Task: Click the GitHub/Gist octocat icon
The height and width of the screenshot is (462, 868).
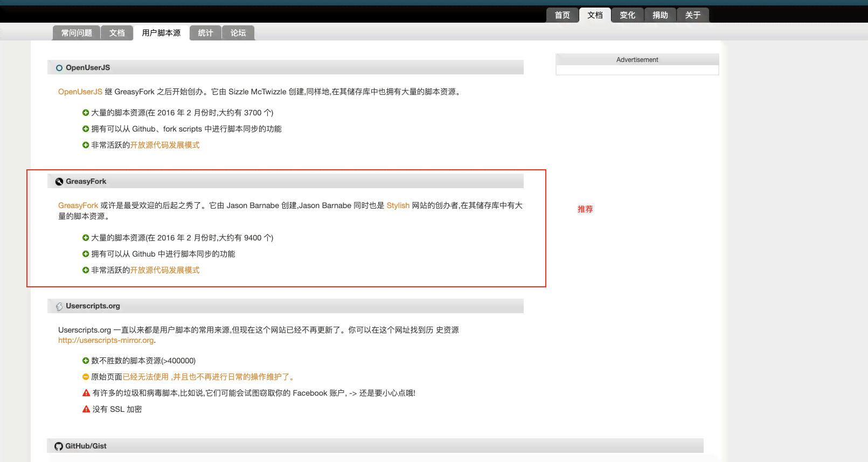Action: click(x=59, y=446)
